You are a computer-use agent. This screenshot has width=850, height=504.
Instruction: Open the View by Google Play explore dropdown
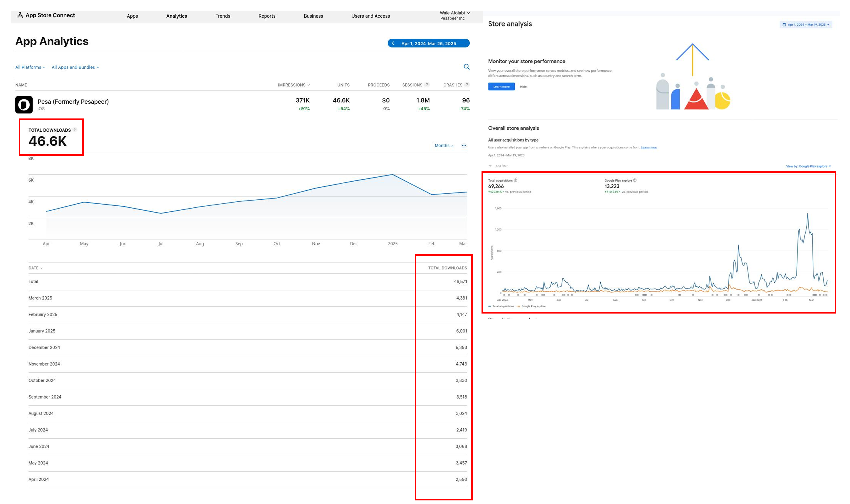[808, 166]
